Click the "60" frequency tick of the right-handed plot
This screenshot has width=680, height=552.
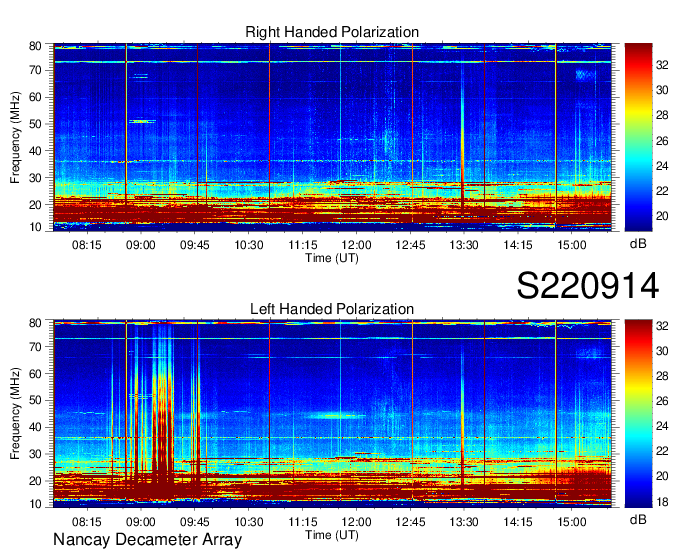(35, 97)
